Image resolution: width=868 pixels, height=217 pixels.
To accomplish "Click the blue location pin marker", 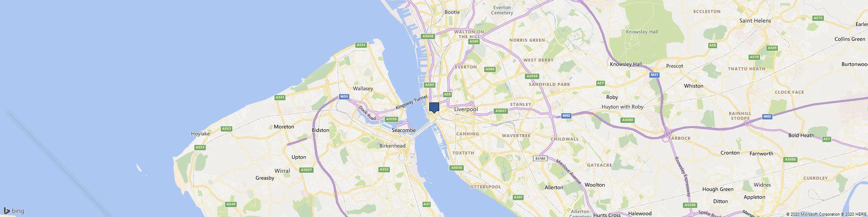I will (x=434, y=107).
